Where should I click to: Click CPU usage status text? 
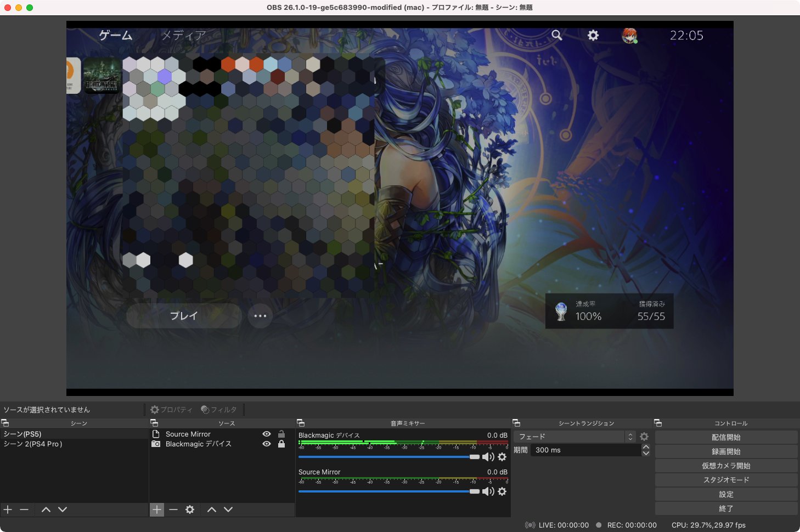point(708,525)
